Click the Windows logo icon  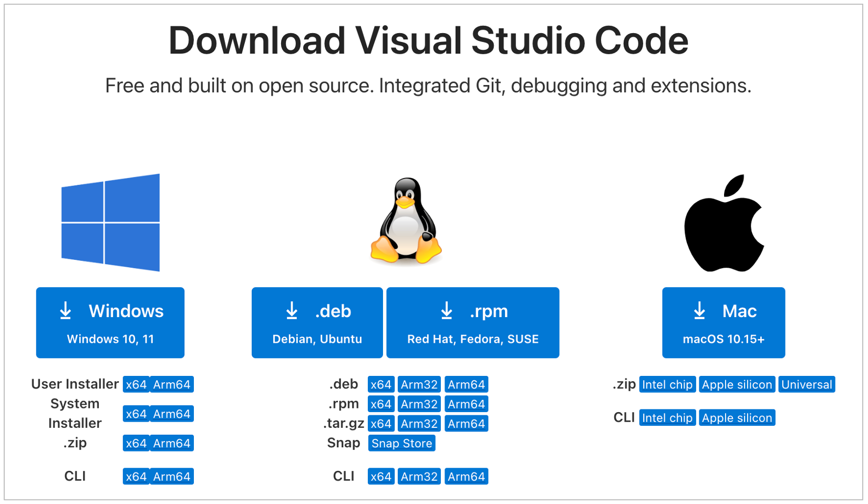tap(110, 223)
